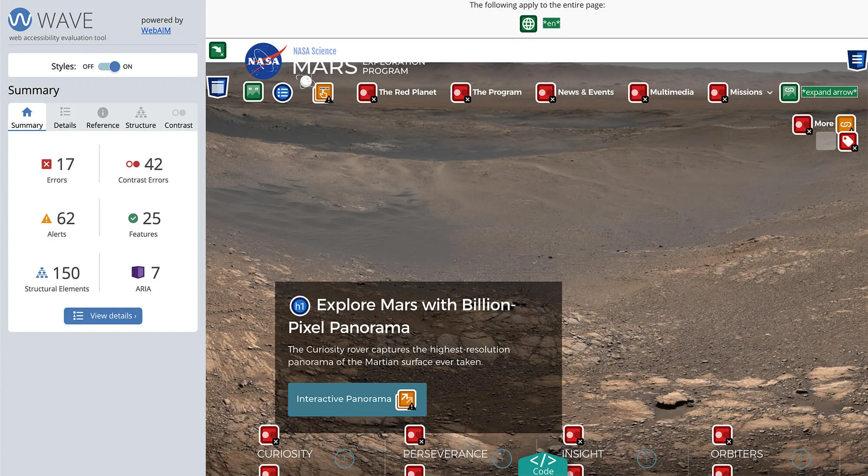Click the NASA meatball logo
Viewport: 868px width, 476px height.
point(263,61)
